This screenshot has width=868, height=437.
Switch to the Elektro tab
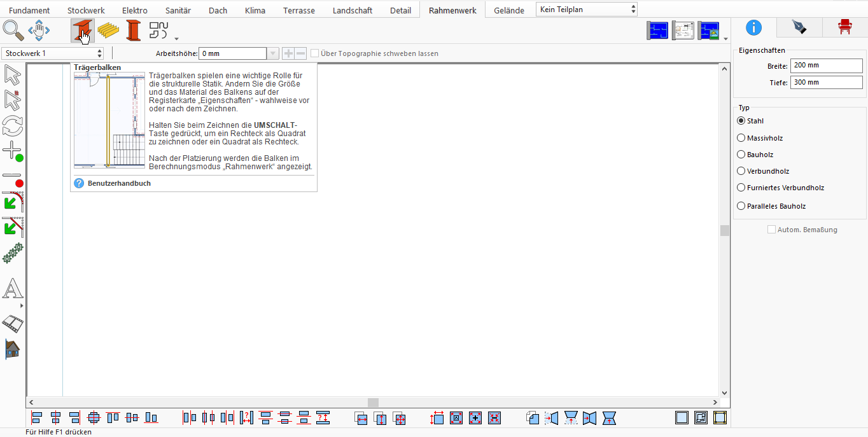pos(135,10)
